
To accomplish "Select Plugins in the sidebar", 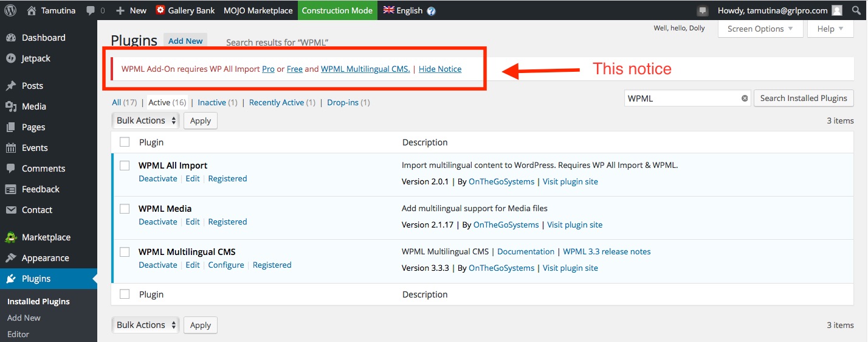I will click(x=49, y=279).
